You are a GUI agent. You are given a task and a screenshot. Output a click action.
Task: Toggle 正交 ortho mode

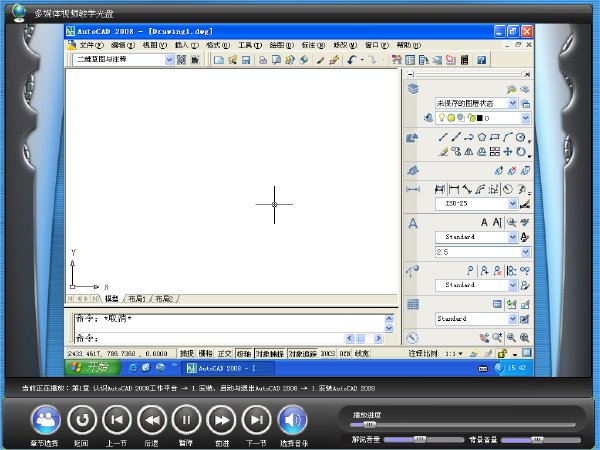(224, 354)
